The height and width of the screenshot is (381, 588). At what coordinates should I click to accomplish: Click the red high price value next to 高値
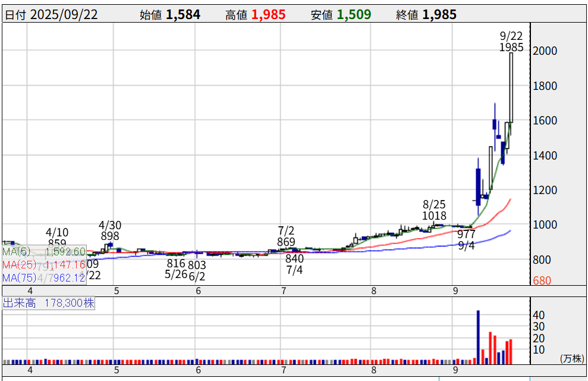(x=269, y=15)
